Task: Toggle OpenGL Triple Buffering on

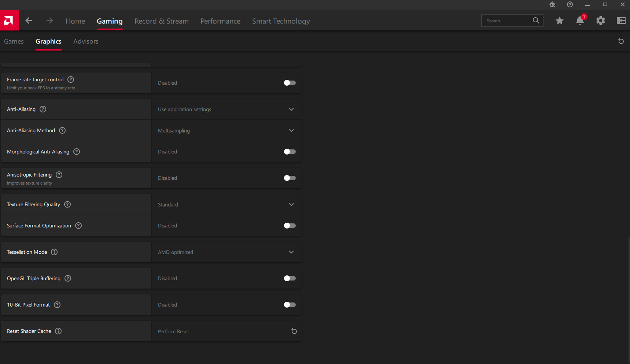Action: point(290,278)
